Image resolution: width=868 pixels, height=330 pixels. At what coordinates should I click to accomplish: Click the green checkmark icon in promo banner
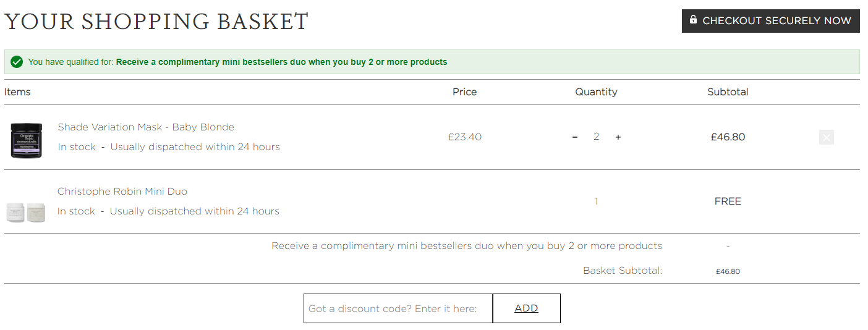(x=17, y=62)
